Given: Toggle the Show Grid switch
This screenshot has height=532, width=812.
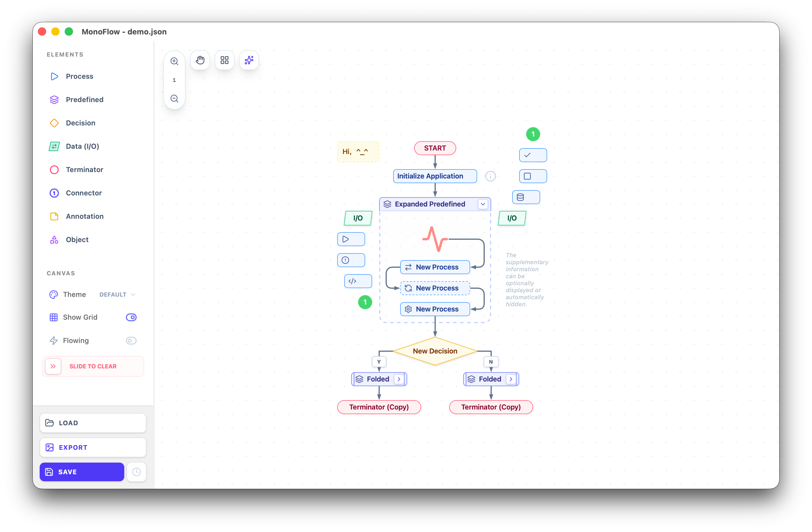Looking at the screenshot, I should pos(131,317).
